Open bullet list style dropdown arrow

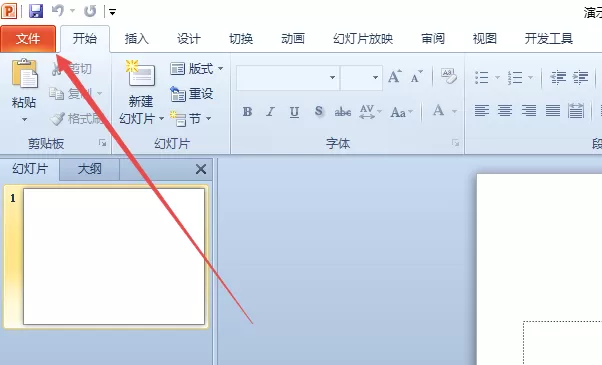tap(497, 77)
